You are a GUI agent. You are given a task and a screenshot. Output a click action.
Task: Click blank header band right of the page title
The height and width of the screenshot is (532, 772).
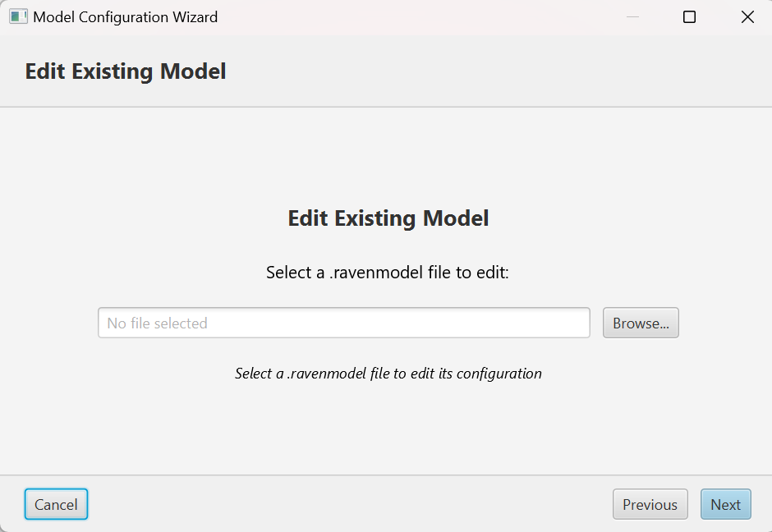click(x=493, y=71)
